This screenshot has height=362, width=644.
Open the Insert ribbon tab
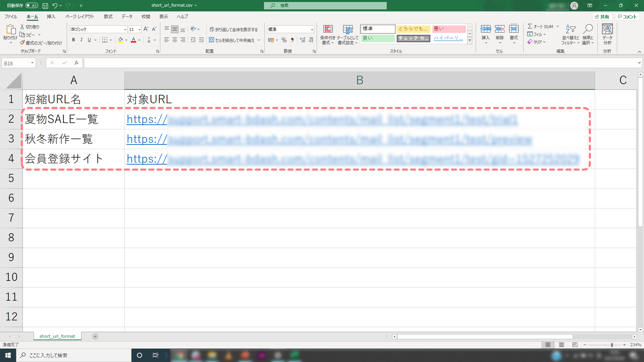pos(51,17)
